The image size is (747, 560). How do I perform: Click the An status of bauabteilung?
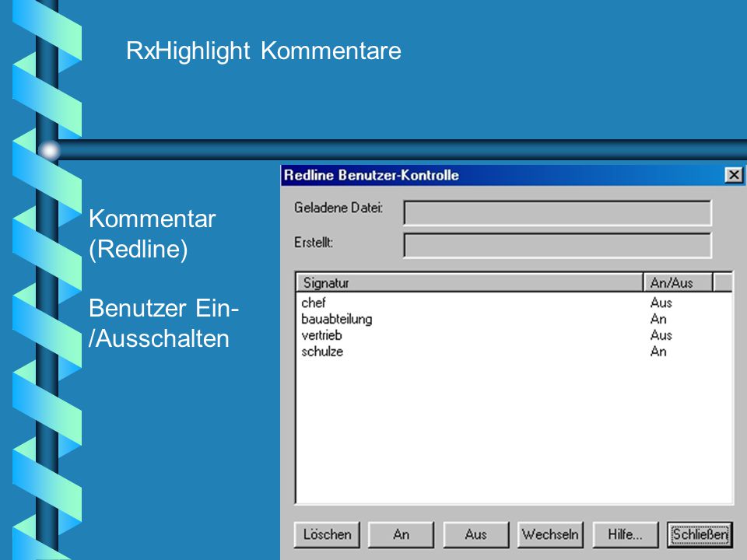pyautogui.click(x=658, y=319)
